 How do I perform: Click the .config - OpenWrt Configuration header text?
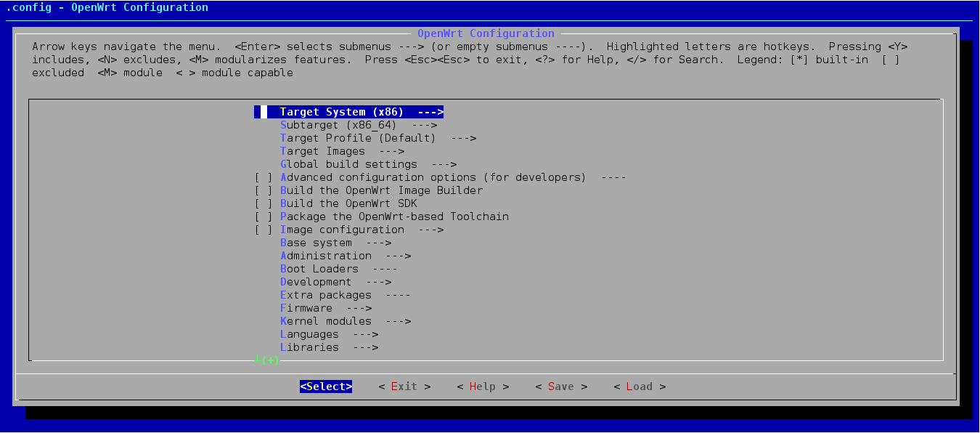pos(107,7)
